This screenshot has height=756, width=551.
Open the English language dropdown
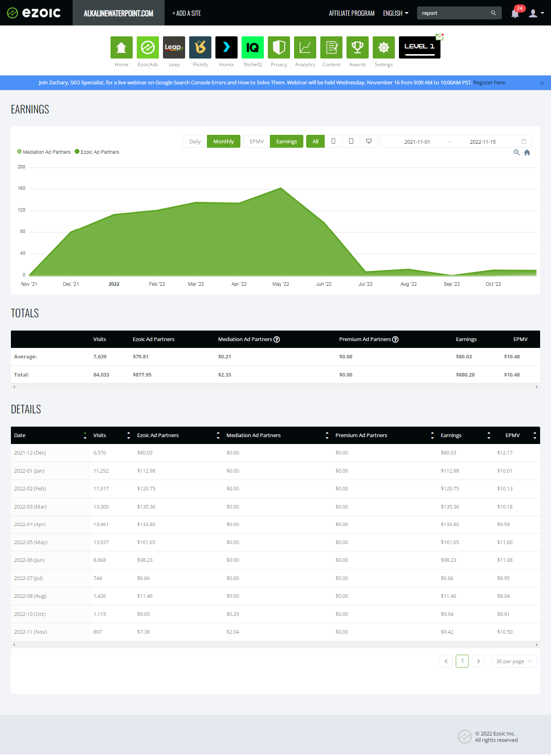coord(396,13)
